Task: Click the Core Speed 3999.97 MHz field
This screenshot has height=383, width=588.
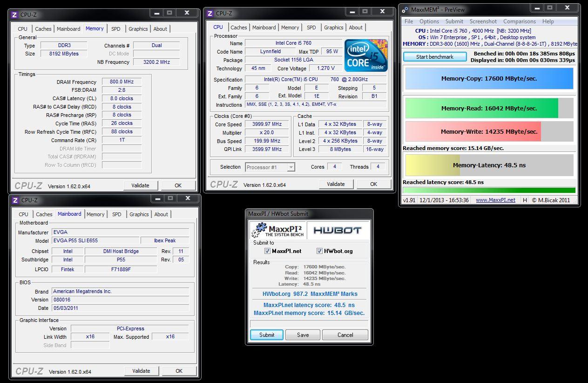Action: [268, 124]
